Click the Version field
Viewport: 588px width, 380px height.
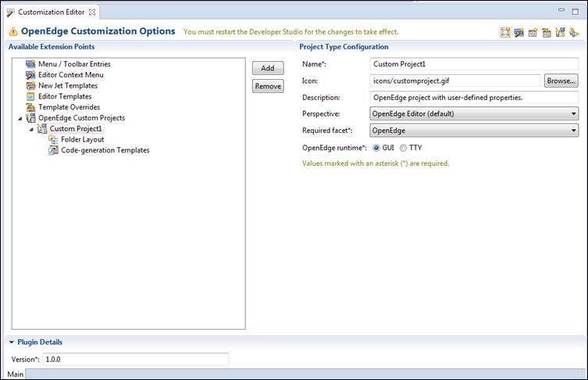click(x=136, y=360)
